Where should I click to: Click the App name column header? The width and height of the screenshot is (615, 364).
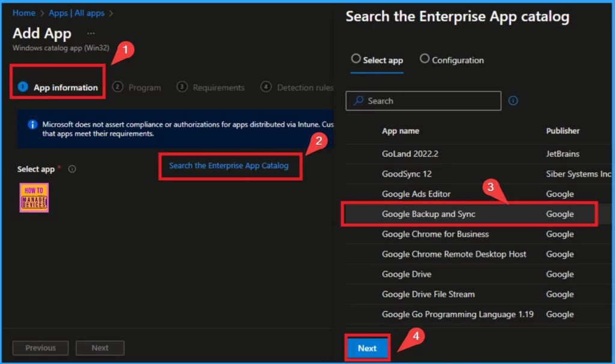[401, 131]
